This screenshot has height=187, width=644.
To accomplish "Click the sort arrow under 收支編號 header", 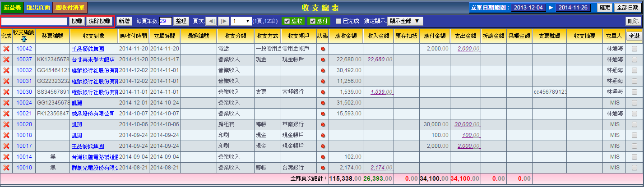I will click(23, 39).
